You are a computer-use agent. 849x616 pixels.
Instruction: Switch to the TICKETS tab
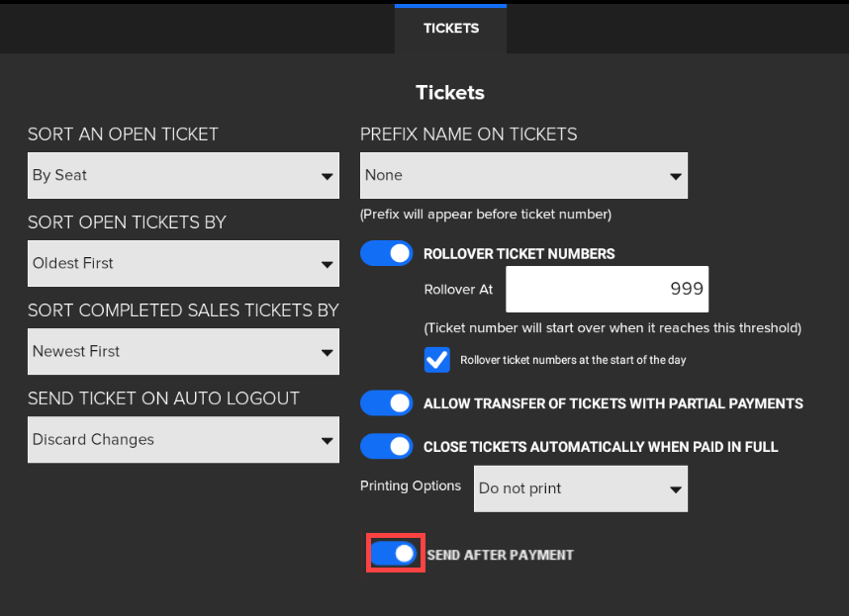pos(451,28)
